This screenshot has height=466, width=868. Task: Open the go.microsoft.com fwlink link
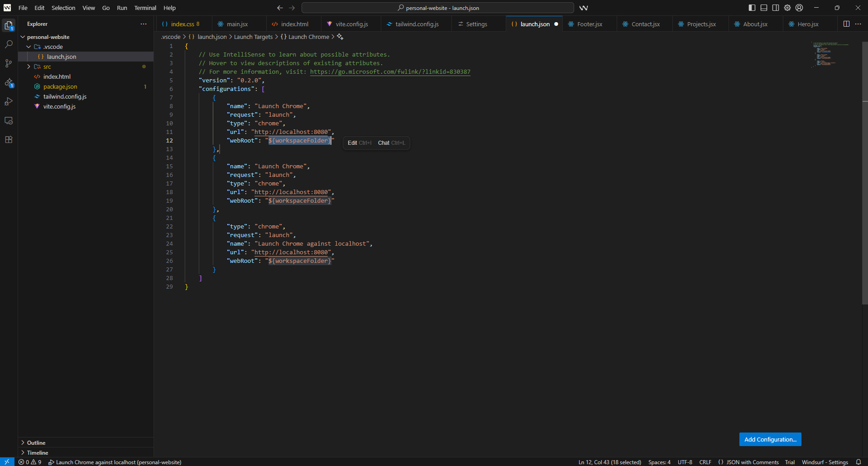[389, 71]
